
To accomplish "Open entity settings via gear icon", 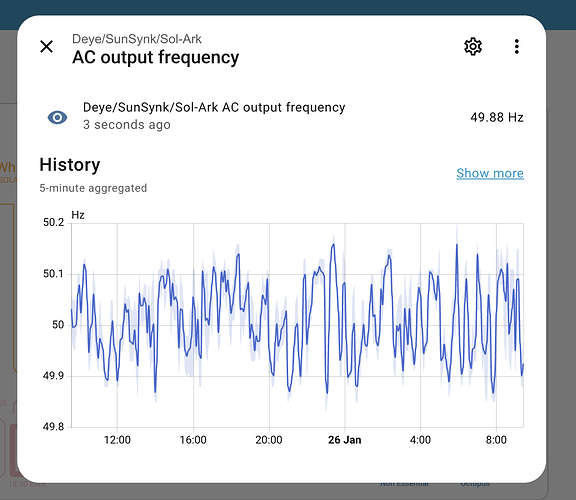I will tap(473, 47).
